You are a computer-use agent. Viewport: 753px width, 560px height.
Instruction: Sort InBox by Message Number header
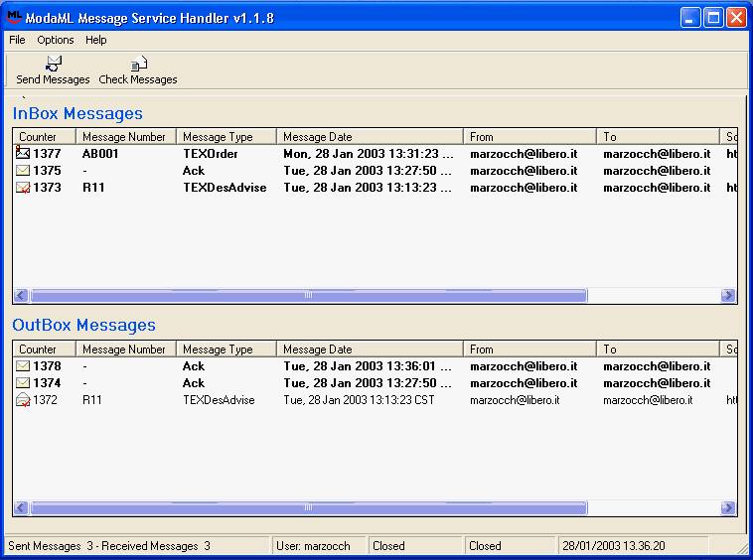point(126,137)
